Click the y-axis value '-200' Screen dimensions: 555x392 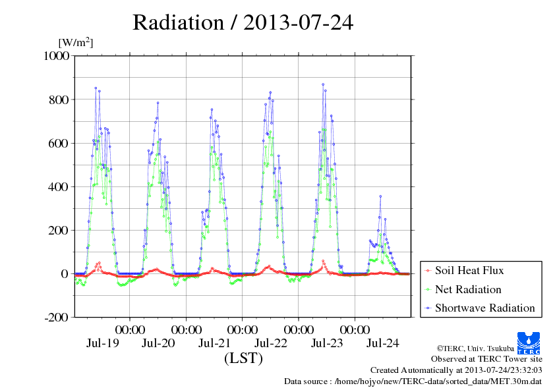click(x=57, y=318)
